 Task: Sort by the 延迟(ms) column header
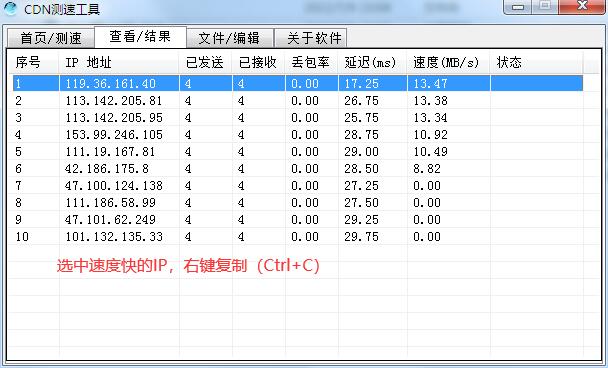pyautogui.click(x=373, y=62)
